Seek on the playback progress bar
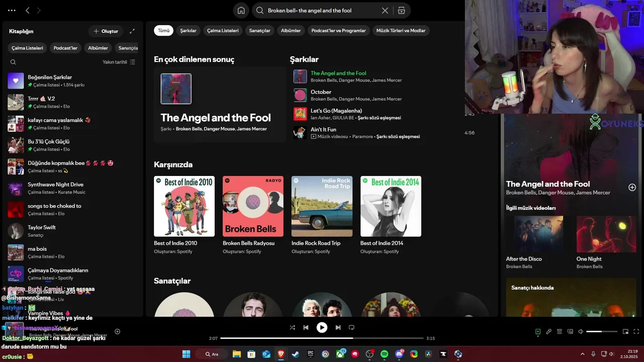 322,338
